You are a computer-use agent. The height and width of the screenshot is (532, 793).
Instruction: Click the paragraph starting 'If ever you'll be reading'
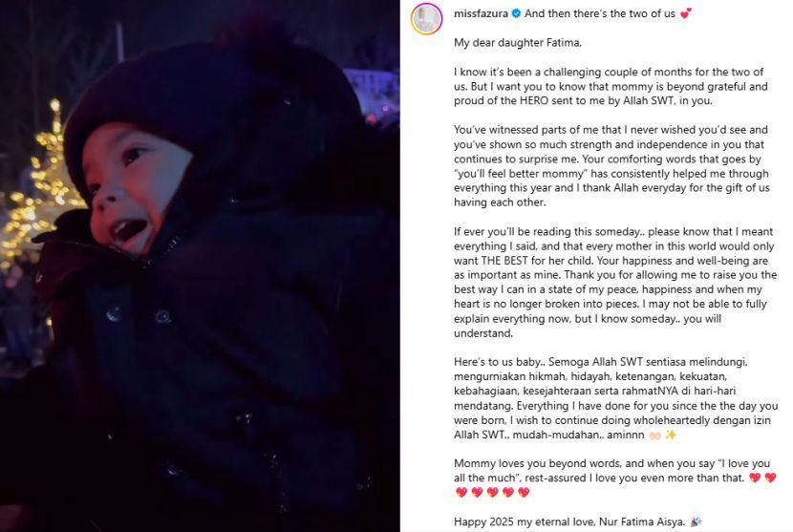click(615, 282)
